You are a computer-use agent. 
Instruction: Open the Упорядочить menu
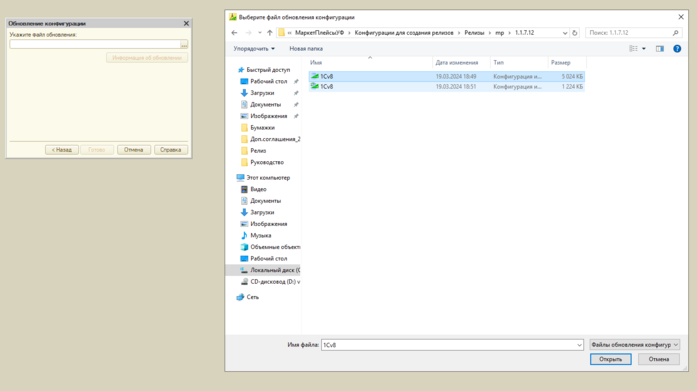click(x=254, y=48)
